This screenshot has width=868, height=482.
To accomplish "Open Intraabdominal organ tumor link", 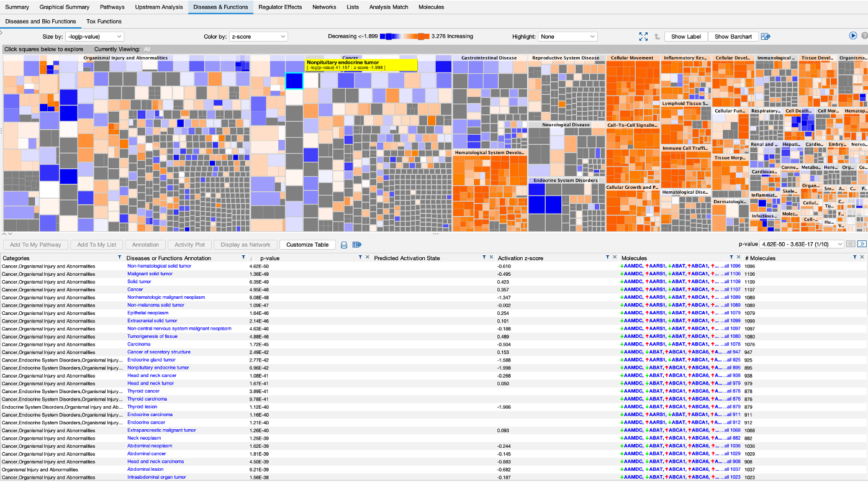I will click(x=156, y=477).
